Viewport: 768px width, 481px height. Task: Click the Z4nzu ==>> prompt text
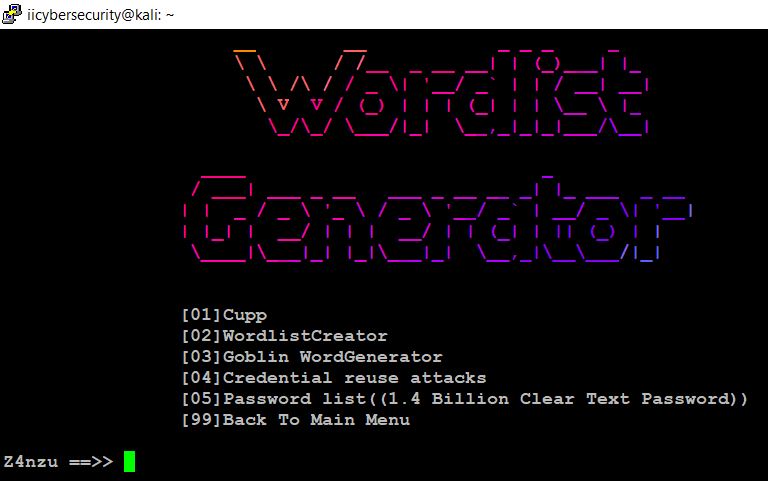tap(58, 461)
